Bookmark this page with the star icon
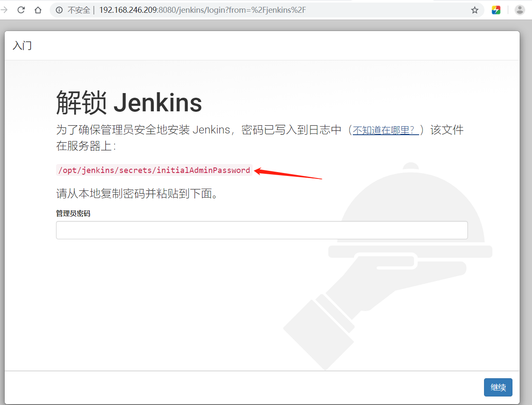The image size is (532, 405). click(x=475, y=10)
